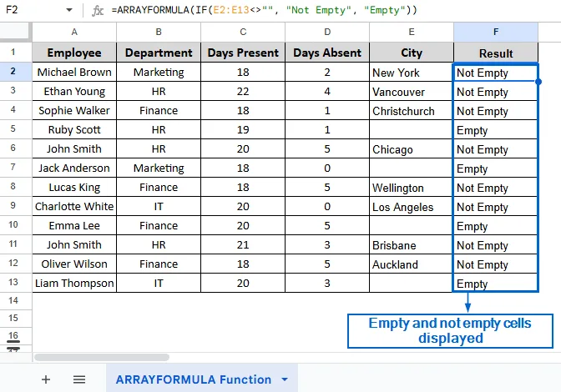Click the Los Angeles city cell
The image size is (561, 392).
[x=412, y=207]
